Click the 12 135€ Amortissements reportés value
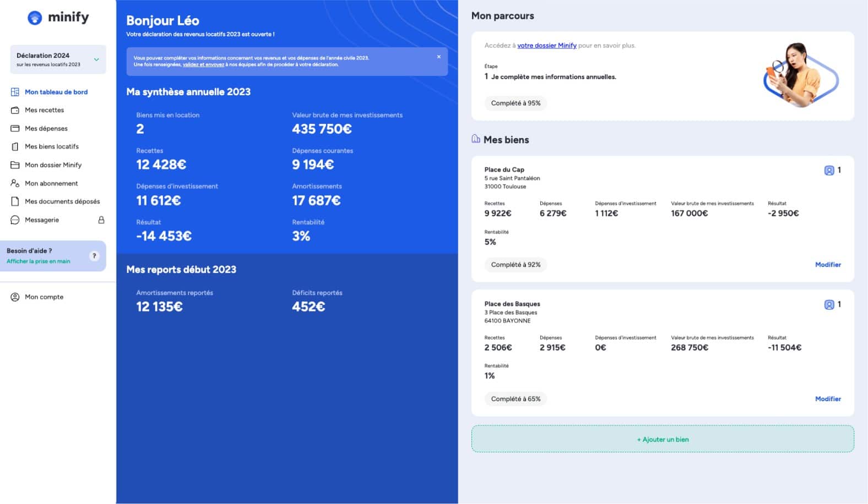The height and width of the screenshot is (504, 868). tap(159, 306)
